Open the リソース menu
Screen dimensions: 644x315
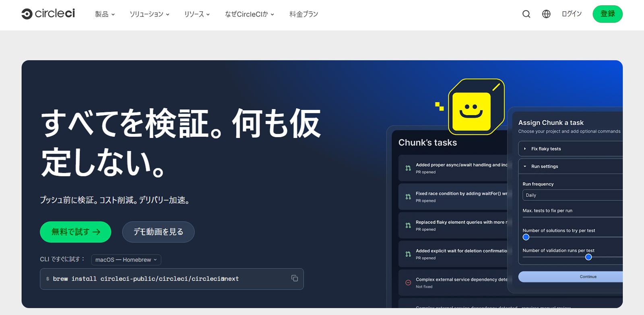point(197,14)
